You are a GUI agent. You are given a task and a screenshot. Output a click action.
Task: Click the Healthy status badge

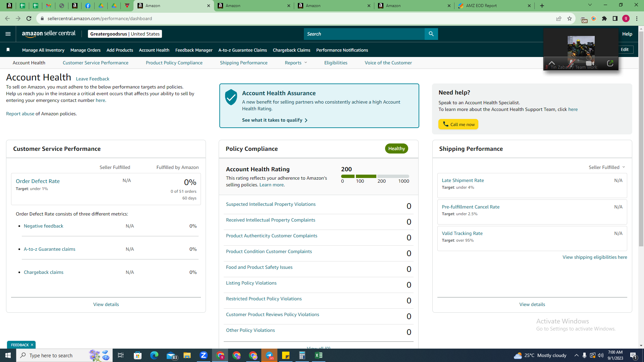pyautogui.click(x=396, y=148)
